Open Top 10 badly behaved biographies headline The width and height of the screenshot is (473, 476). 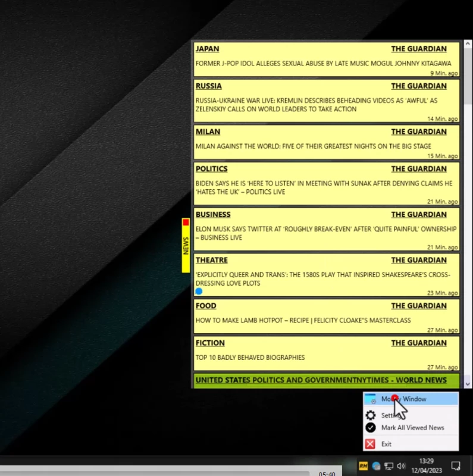[x=250, y=358]
